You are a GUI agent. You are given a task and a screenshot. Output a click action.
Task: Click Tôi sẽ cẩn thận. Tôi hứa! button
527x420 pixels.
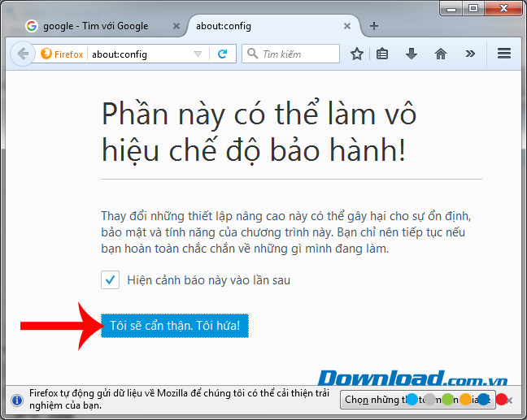point(175,326)
